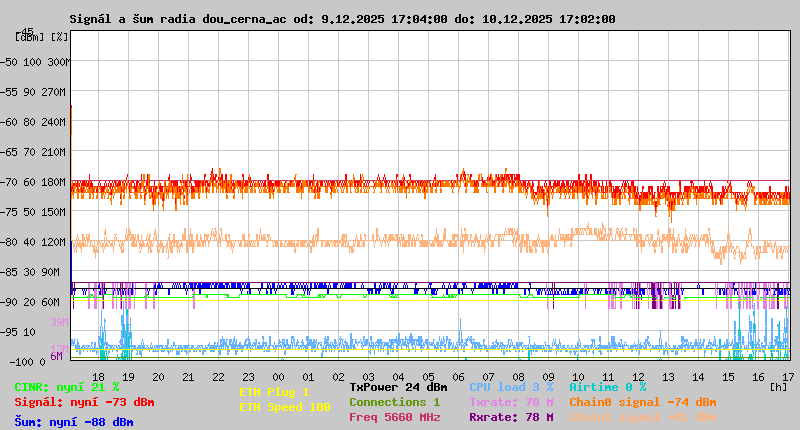Click the '18' hour tick on the x-axis
This screenshot has width=800, height=430.
pos(98,377)
